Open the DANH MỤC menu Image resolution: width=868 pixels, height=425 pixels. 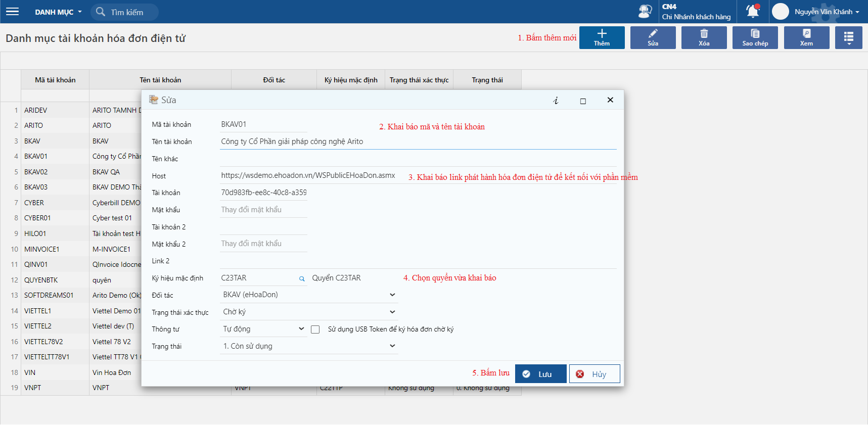coord(58,12)
